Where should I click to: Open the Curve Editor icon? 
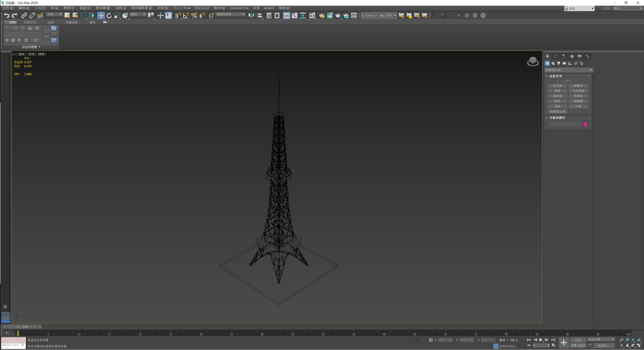tap(295, 15)
